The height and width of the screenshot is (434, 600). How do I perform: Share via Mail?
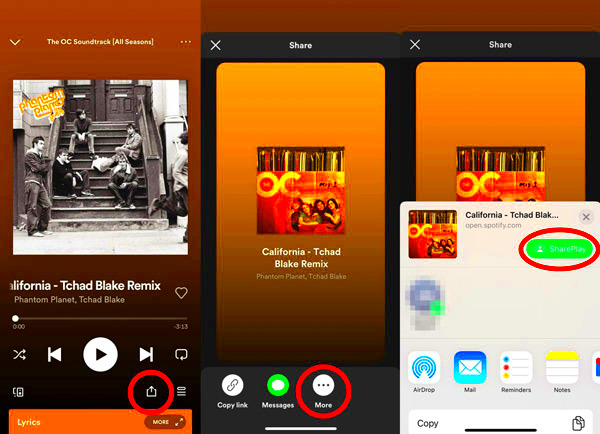click(x=470, y=372)
